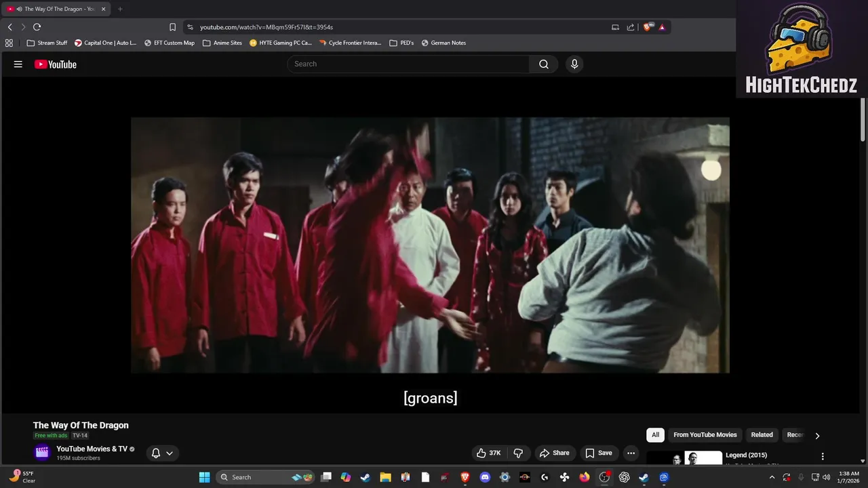Start voice search with microphone icon
The image size is (868, 488).
[574, 64]
